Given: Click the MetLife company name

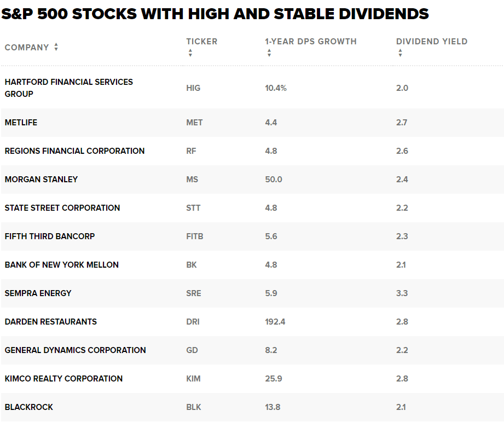Looking at the screenshot, I should pos(21,123).
